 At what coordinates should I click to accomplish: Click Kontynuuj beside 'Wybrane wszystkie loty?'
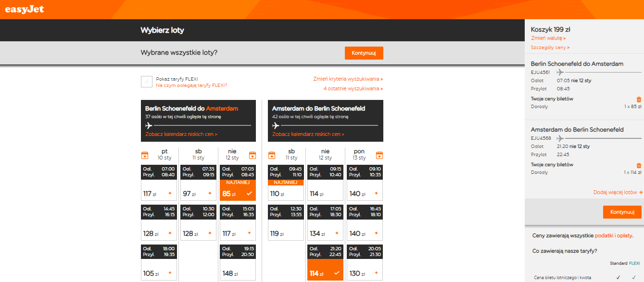(364, 53)
